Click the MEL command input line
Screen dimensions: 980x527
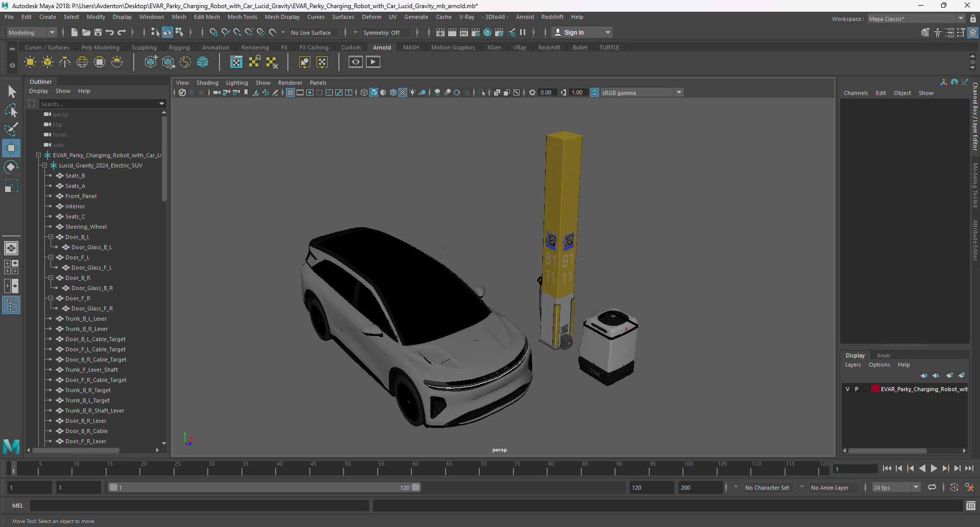[199, 506]
